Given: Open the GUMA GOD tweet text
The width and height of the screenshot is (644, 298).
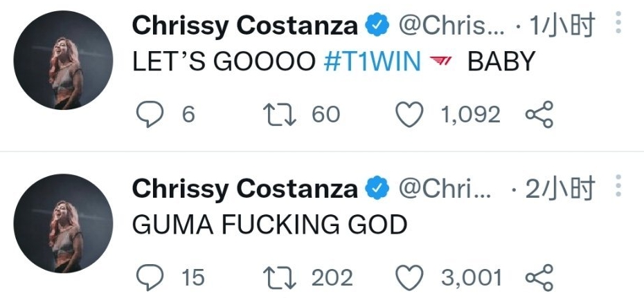Looking at the screenshot, I should tap(269, 225).
